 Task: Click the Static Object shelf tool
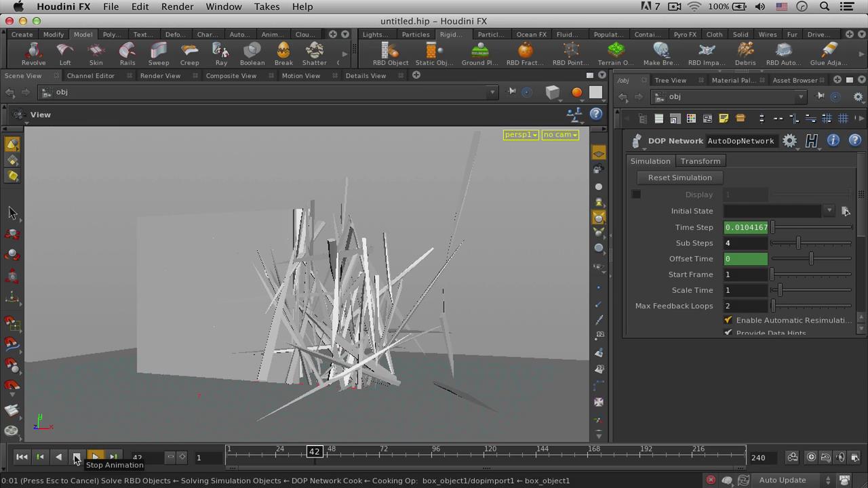434,54
